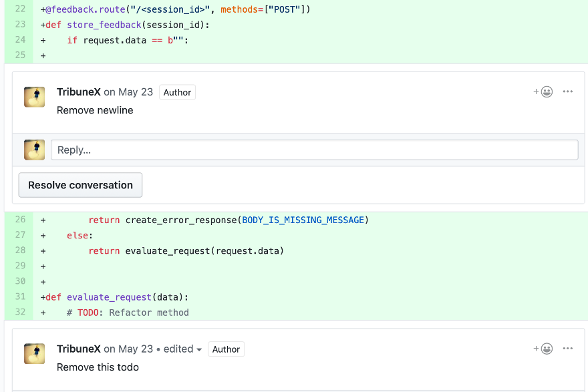The width and height of the screenshot is (588, 392).
Task: Click the avatar beside the Reply box
Action: [x=34, y=150]
